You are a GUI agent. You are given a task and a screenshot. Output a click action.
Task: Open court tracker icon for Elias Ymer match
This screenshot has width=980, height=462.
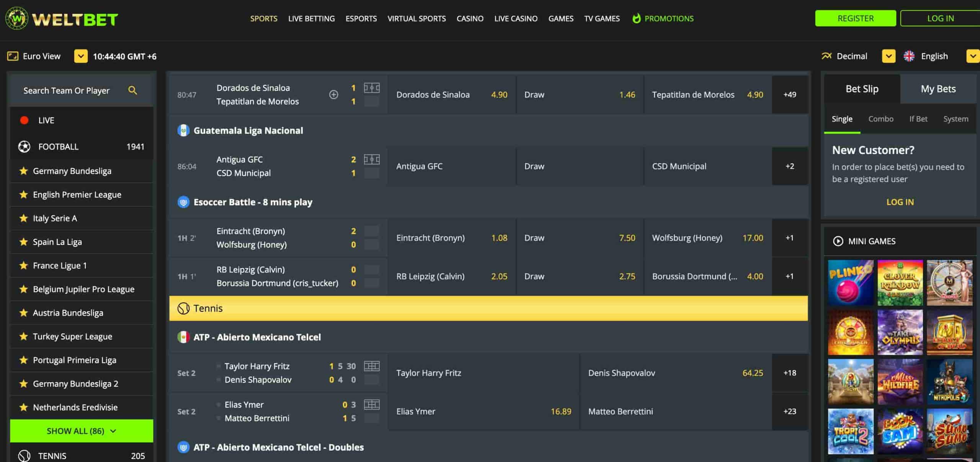coord(371,405)
